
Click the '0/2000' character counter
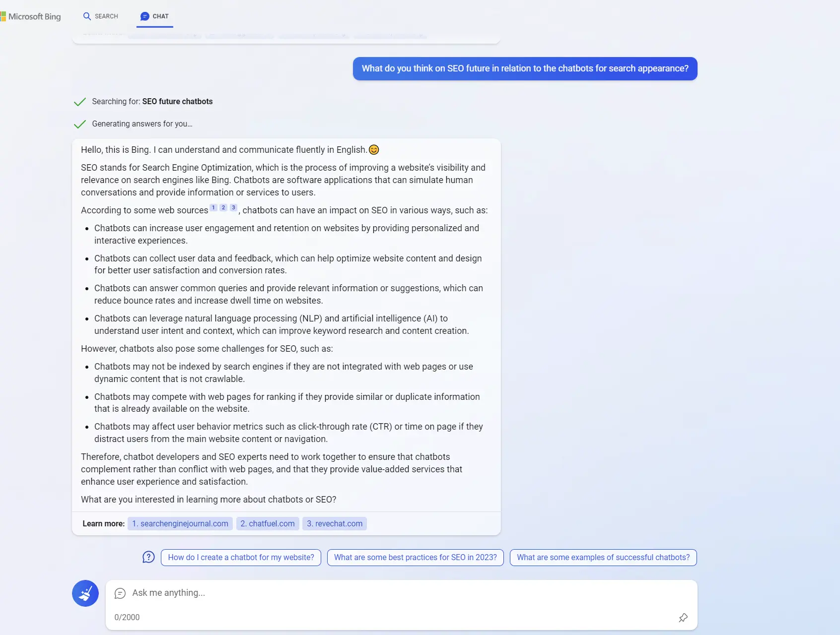[127, 618]
